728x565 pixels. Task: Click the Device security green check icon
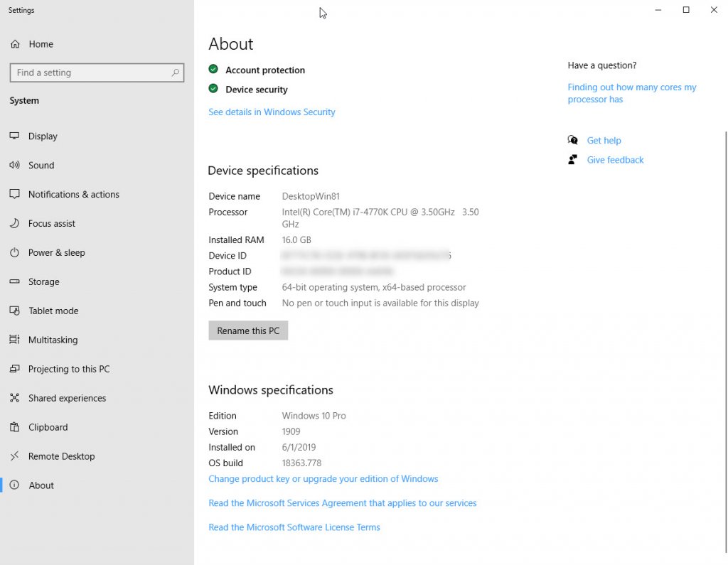(x=213, y=89)
